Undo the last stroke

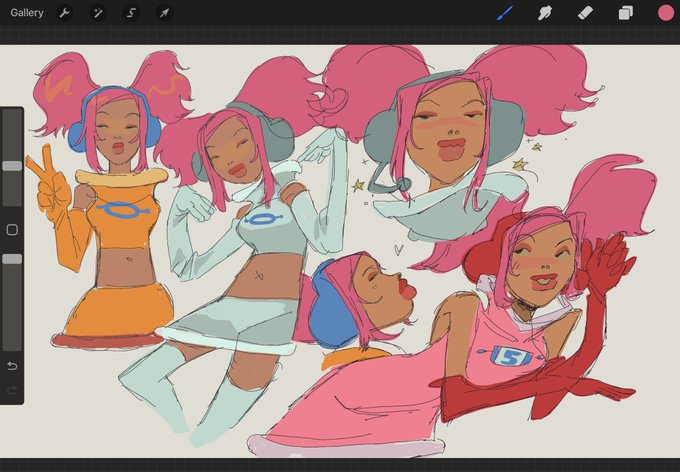(x=12, y=366)
